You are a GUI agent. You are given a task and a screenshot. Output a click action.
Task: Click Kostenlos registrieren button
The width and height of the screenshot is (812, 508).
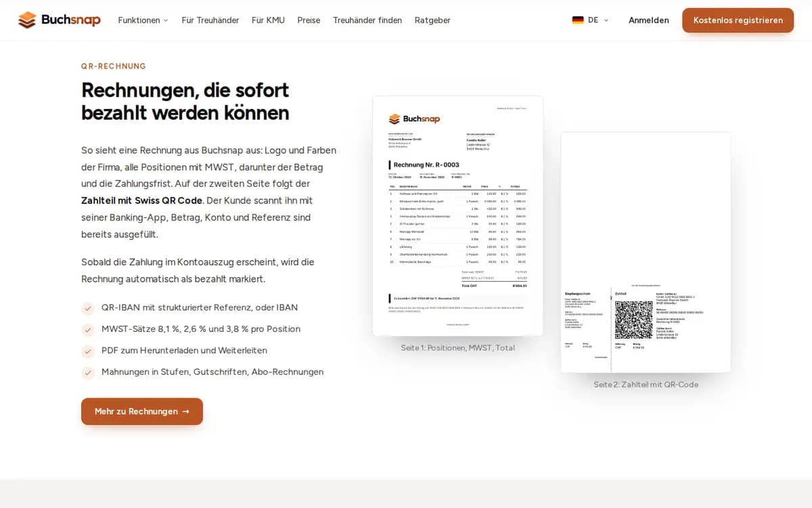[738, 20]
